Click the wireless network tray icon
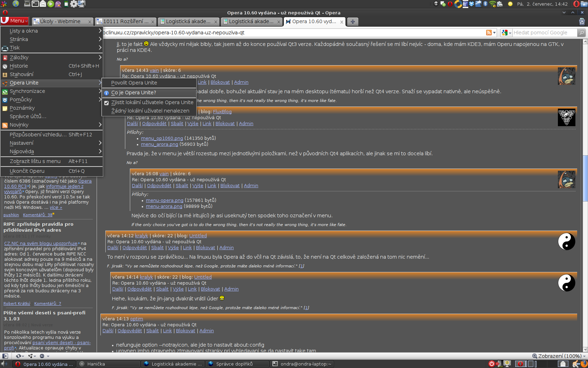Viewport: 588px width, 368px height. click(x=493, y=4)
